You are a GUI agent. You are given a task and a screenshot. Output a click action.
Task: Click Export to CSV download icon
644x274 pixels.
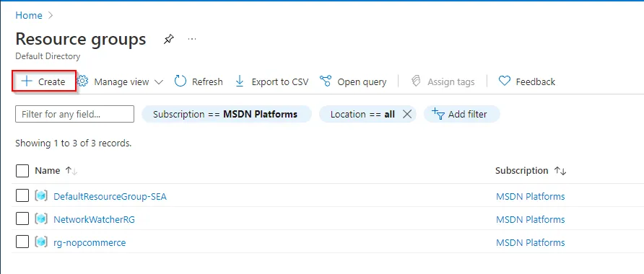240,81
